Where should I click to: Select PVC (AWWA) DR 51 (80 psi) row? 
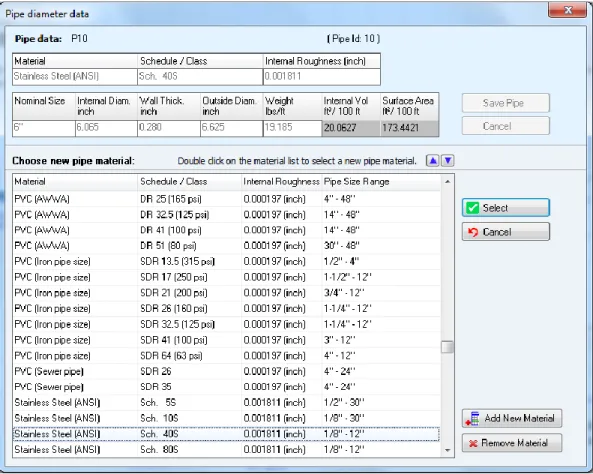pos(227,246)
